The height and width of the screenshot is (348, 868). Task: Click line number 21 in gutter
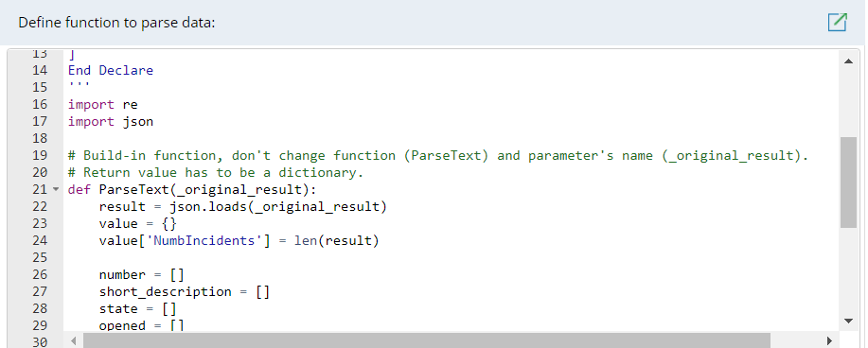click(x=40, y=190)
